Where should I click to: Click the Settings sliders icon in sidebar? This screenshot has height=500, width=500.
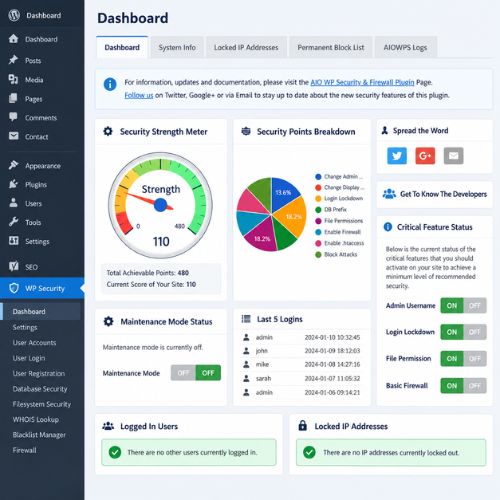tap(13, 241)
